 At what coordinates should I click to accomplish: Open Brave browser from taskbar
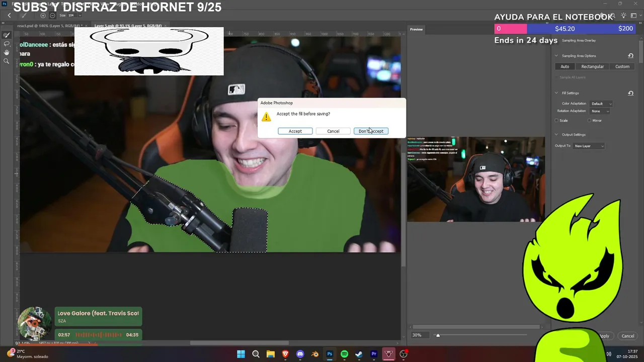click(x=285, y=354)
